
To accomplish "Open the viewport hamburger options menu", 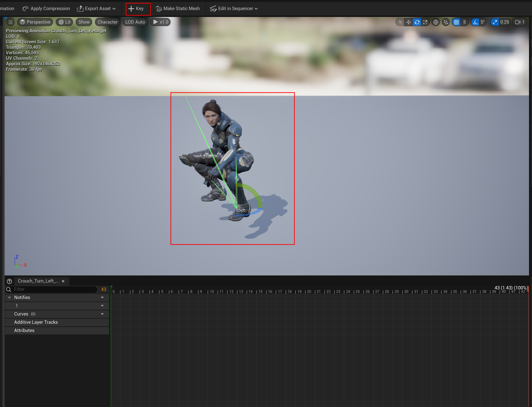I will [10, 22].
